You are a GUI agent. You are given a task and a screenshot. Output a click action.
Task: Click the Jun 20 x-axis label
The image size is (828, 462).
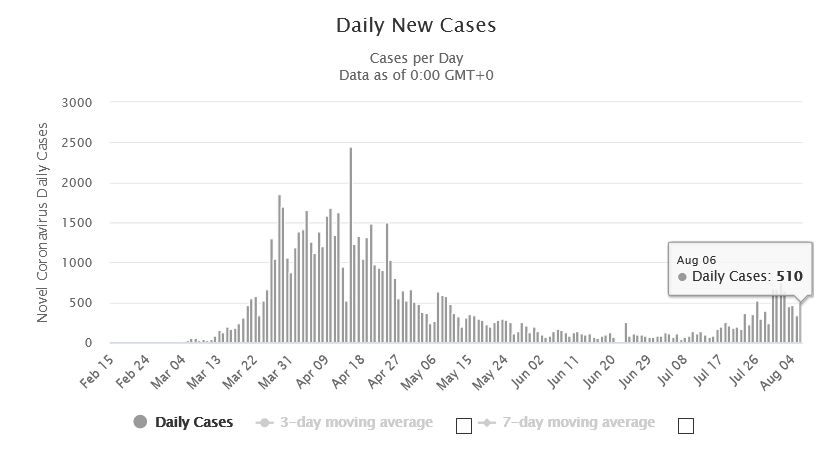click(x=599, y=372)
